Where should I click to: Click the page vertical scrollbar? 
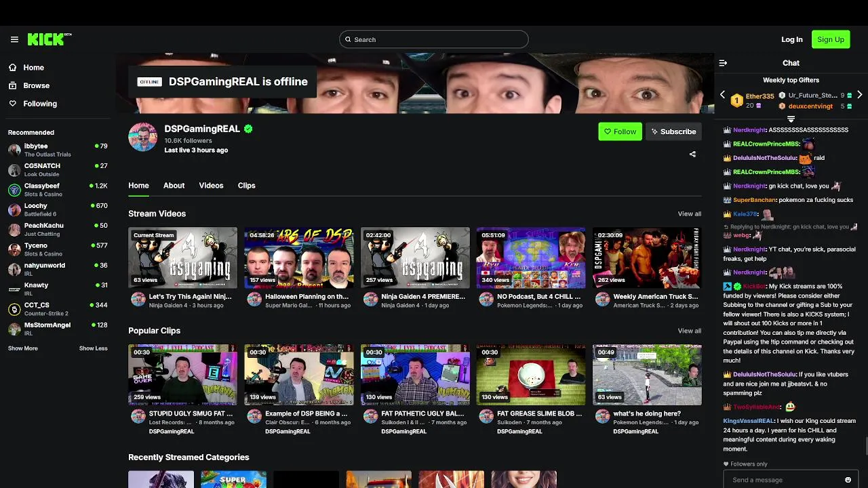(865, 447)
